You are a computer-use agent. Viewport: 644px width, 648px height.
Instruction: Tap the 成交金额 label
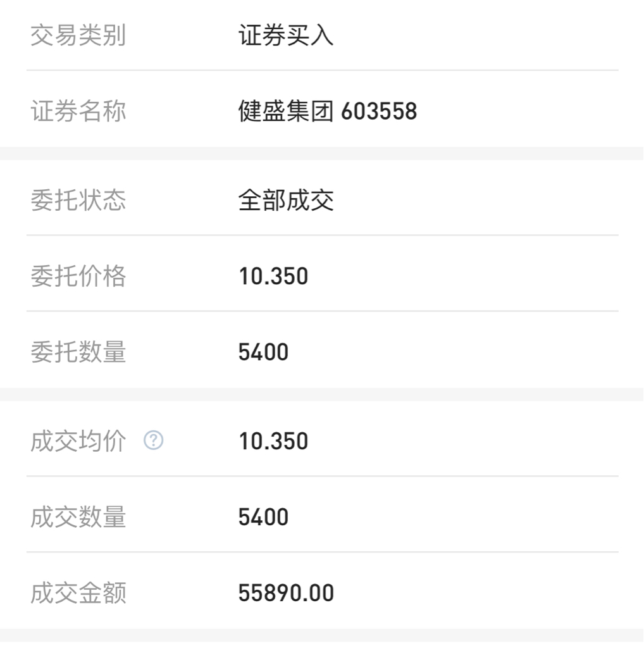[x=78, y=593]
